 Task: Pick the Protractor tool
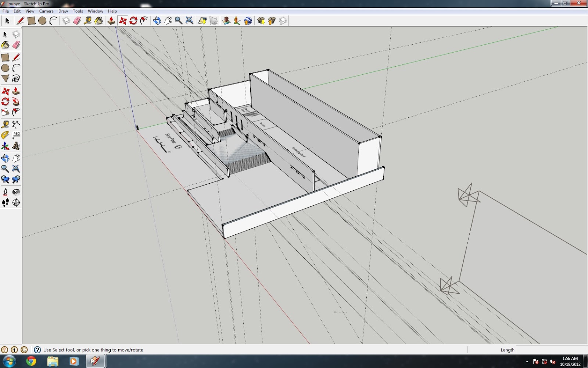[x=5, y=135]
